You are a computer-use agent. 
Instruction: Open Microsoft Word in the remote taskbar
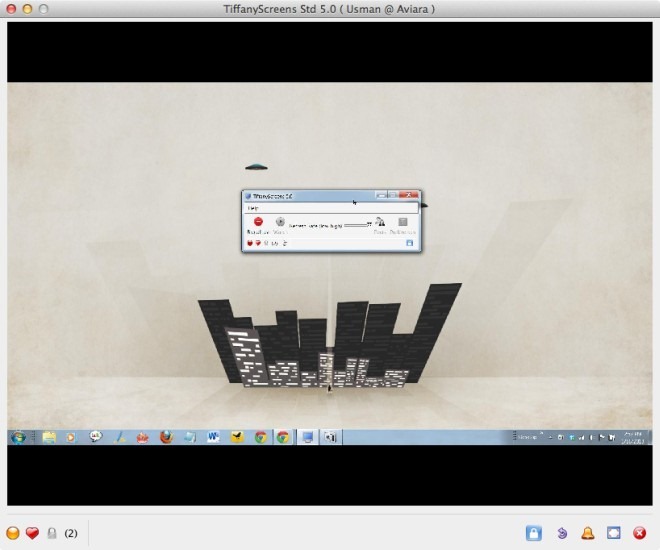[213, 438]
